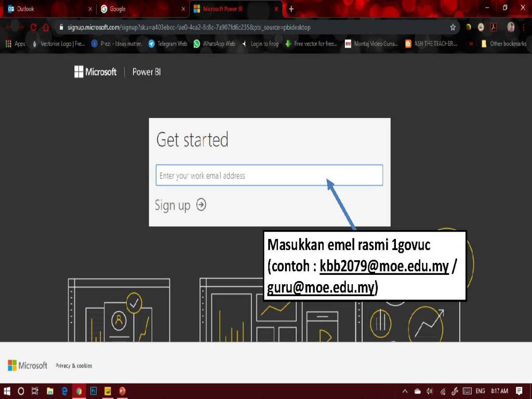The width and height of the screenshot is (532, 399).
Task: Click the Sign up arrow icon
Action: 201,205
